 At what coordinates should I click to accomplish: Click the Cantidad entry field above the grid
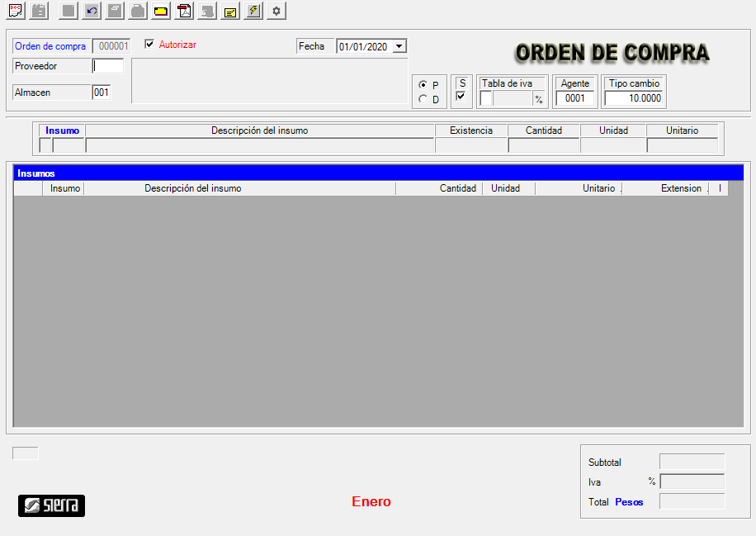[x=543, y=146]
